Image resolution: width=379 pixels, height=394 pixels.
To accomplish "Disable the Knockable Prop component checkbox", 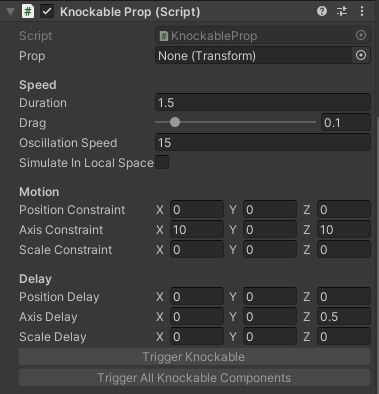I will 47,12.
